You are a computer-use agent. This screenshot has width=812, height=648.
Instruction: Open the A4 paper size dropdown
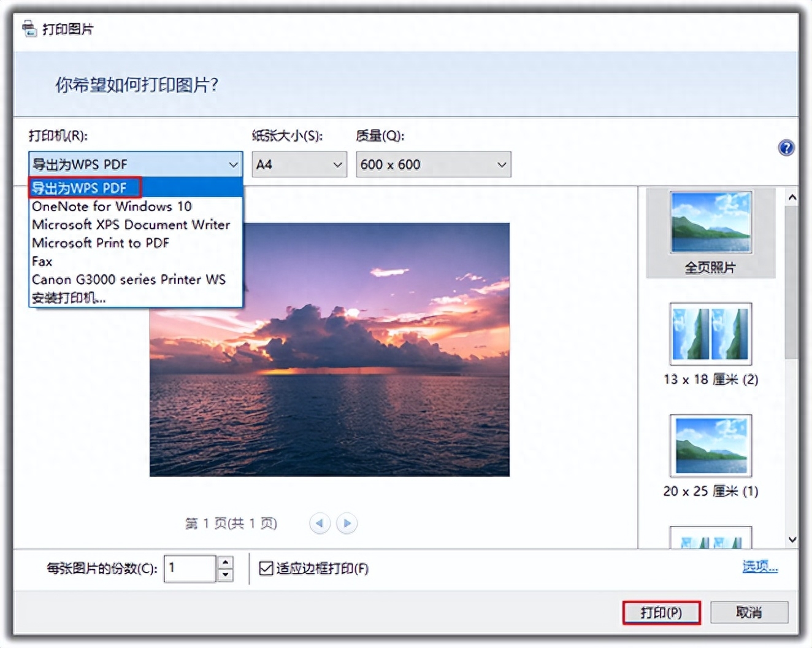pos(299,164)
